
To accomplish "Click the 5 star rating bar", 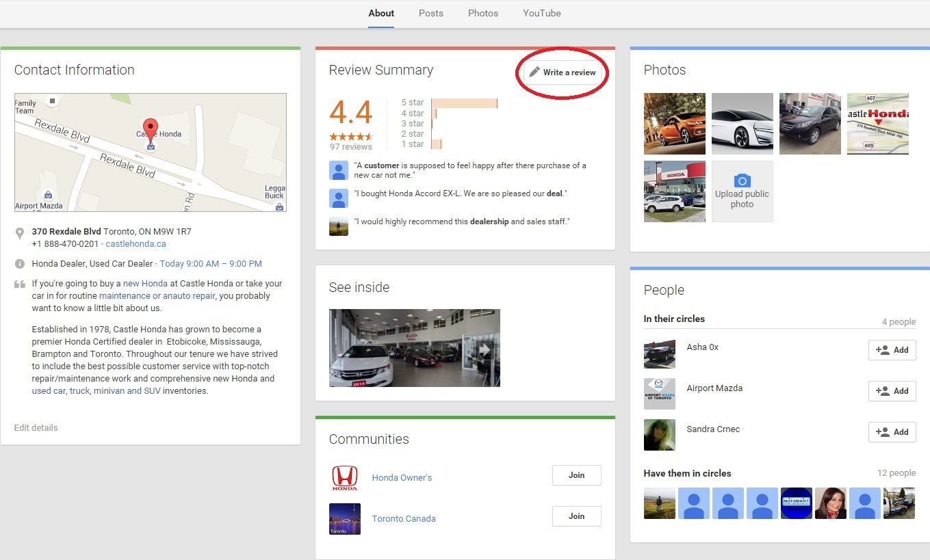I will (464, 103).
